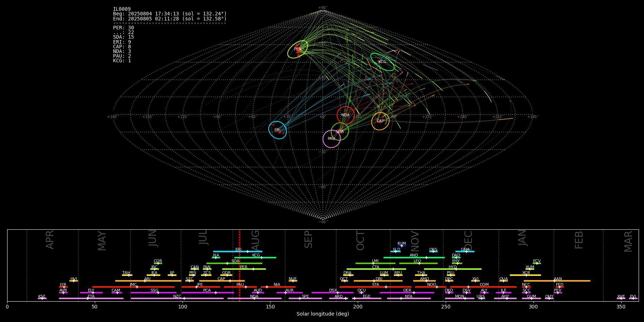
Task: Click the STA shower bar in timeline
Action: [x=375, y=287]
